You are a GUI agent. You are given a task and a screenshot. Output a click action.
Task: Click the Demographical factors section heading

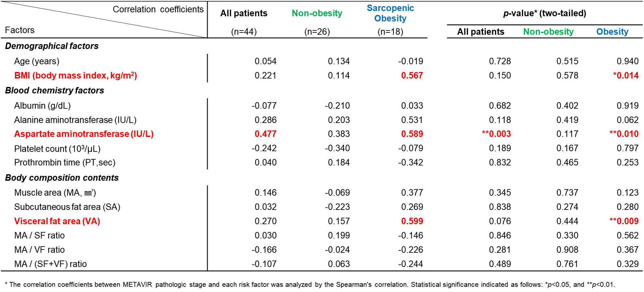point(52,46)
